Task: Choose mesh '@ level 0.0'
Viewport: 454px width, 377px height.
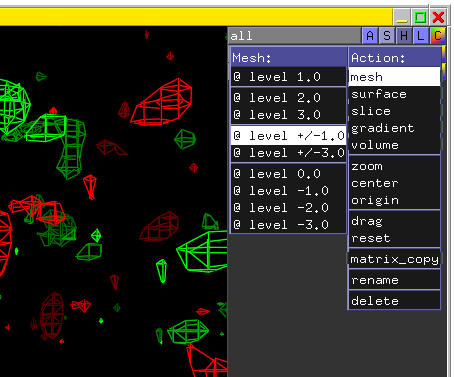Action: [x=289, y=174]
